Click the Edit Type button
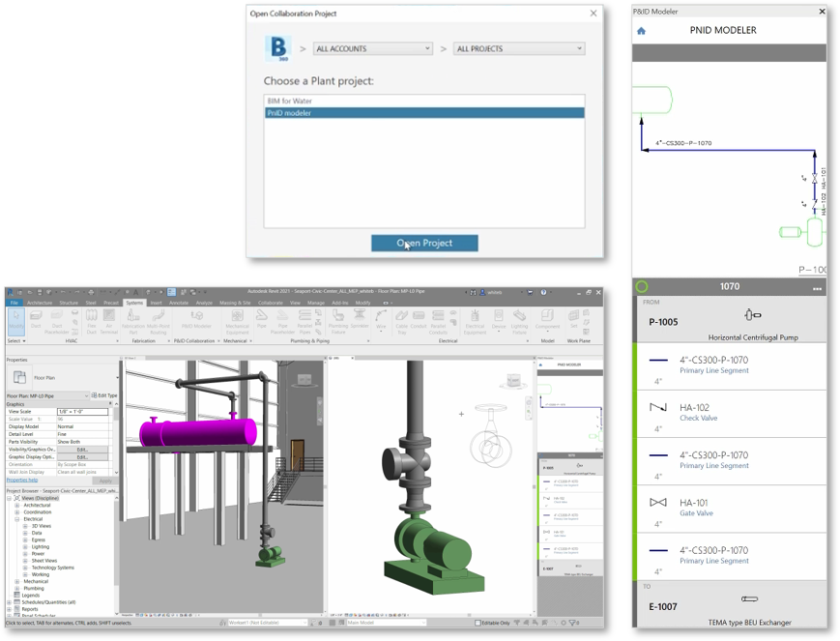The height and width of the screenshot is (641, 840). click(x=104, y=395)
